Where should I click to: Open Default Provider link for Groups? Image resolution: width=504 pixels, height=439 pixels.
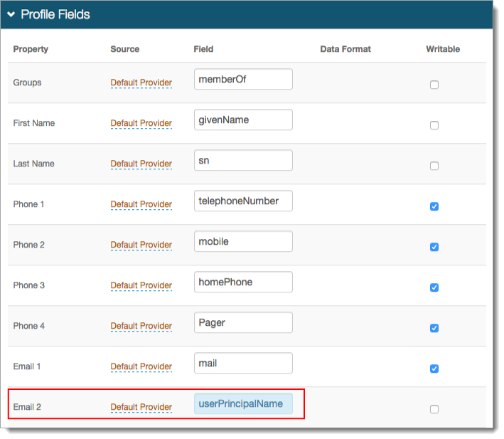(141, 83)
